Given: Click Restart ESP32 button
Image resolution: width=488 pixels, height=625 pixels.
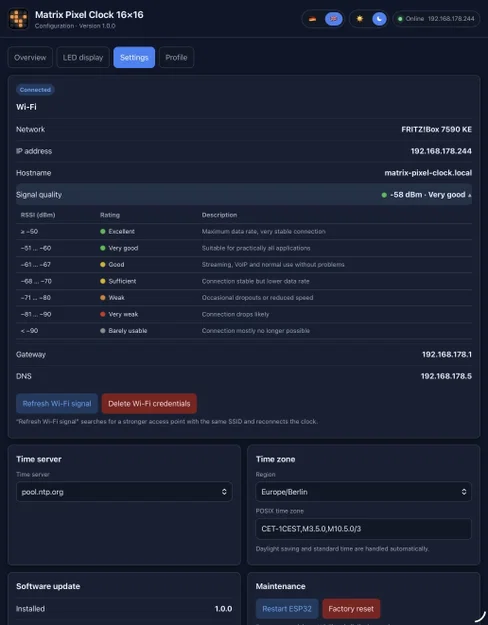Looking at the screenshot, I should point(287,609).
